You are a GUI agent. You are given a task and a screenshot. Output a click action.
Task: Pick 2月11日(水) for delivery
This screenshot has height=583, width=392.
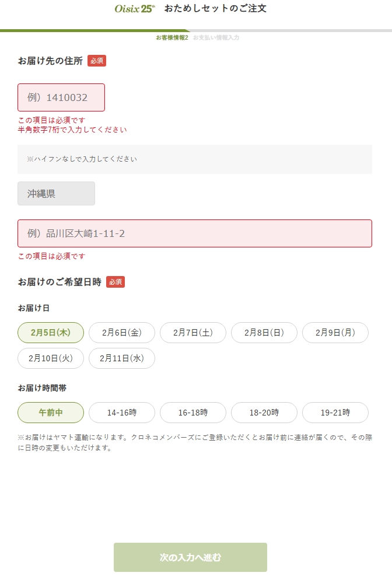122,358
